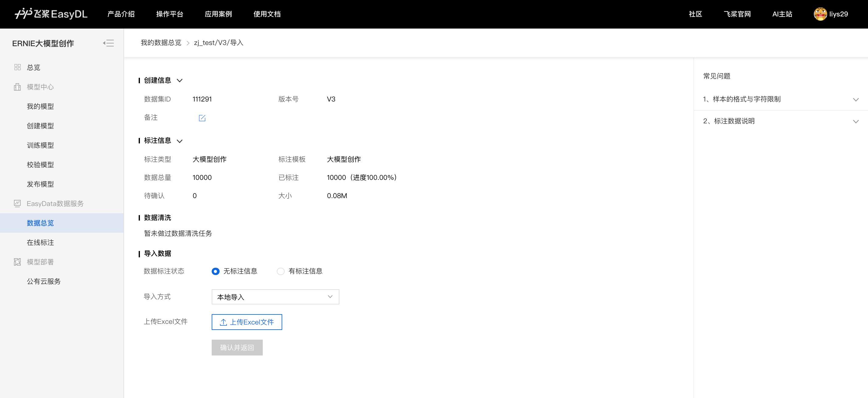Open the 使用文档 top menu
The height and width of the screenshot is (398, 868).
pos(267,14)
